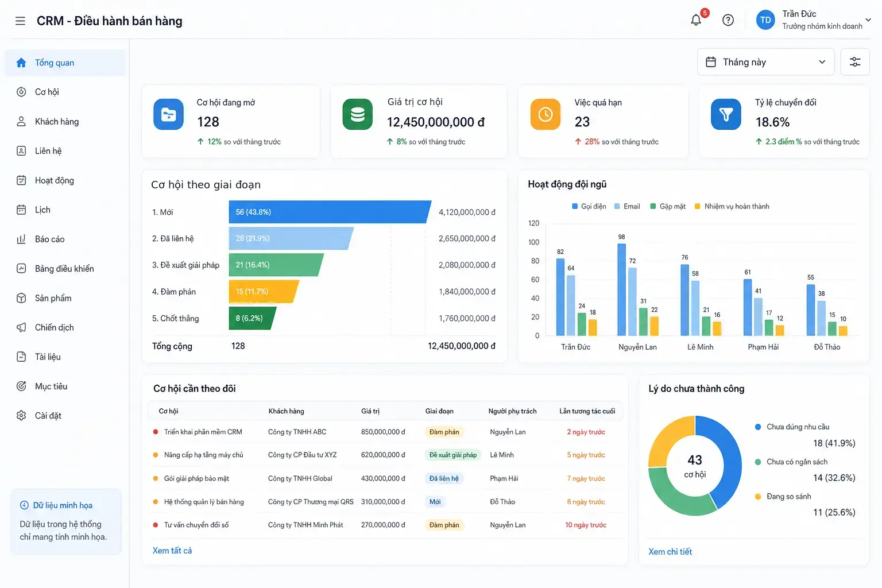The image size is (882, 588).
Task: Click the calendar icon in period selector
Action: [x=711, y=62]
